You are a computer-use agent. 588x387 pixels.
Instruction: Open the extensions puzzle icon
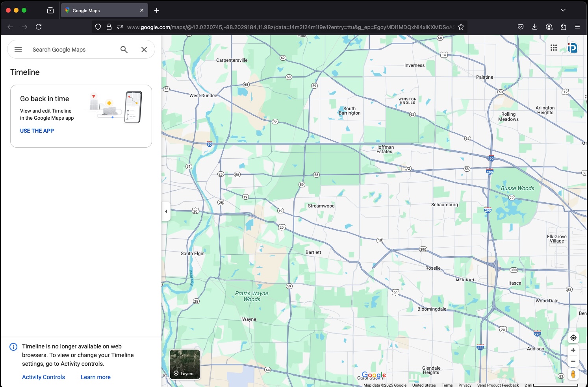pos(563,27)
